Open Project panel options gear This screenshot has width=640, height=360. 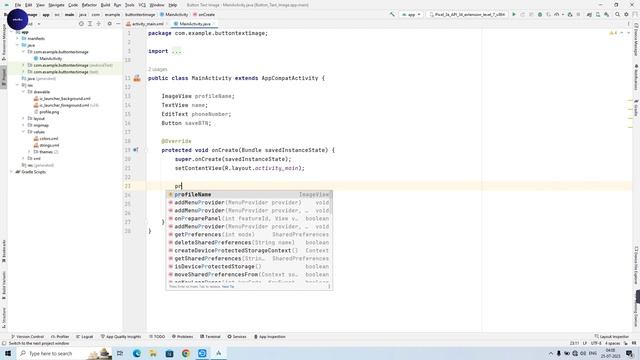tap(109, 24)
